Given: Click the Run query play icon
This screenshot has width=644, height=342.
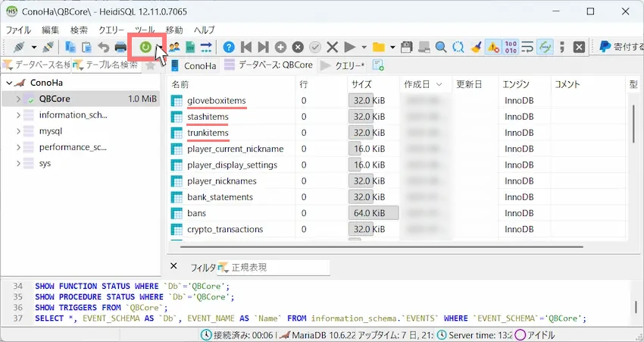Looking at the screenshot, I should (349, 47).
